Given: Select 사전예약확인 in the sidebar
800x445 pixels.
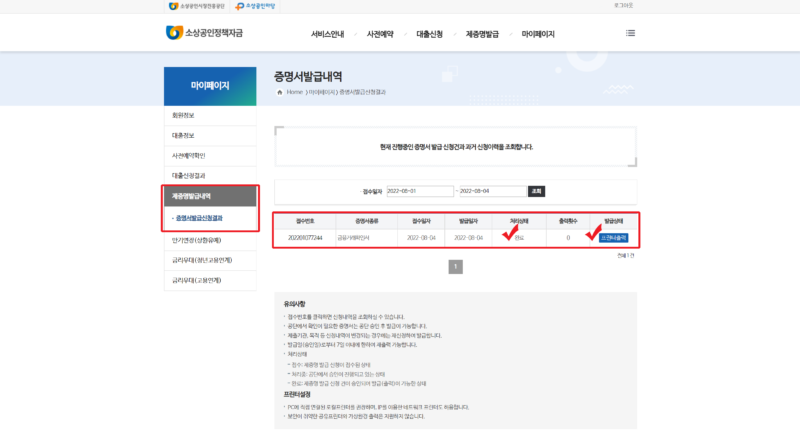Looking at the screenshot, I should [x=210, y=156].
